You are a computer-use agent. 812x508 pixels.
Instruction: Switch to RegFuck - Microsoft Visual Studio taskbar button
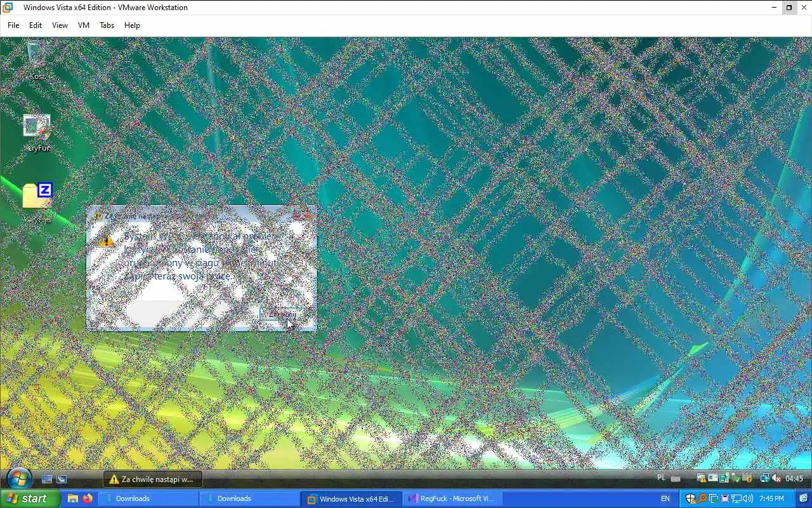453,498
